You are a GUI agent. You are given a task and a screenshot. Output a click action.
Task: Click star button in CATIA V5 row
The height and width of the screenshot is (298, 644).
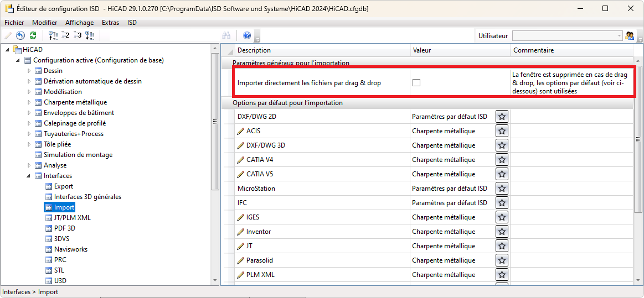(x=502, y=174)
